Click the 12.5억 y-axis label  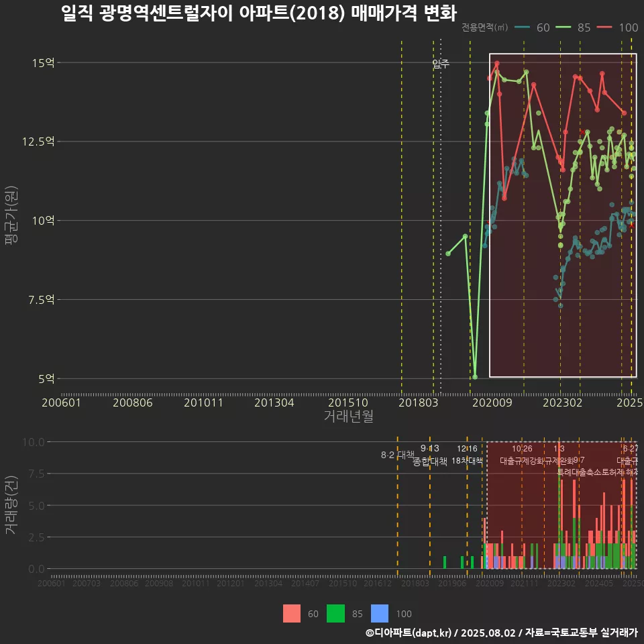38,142
